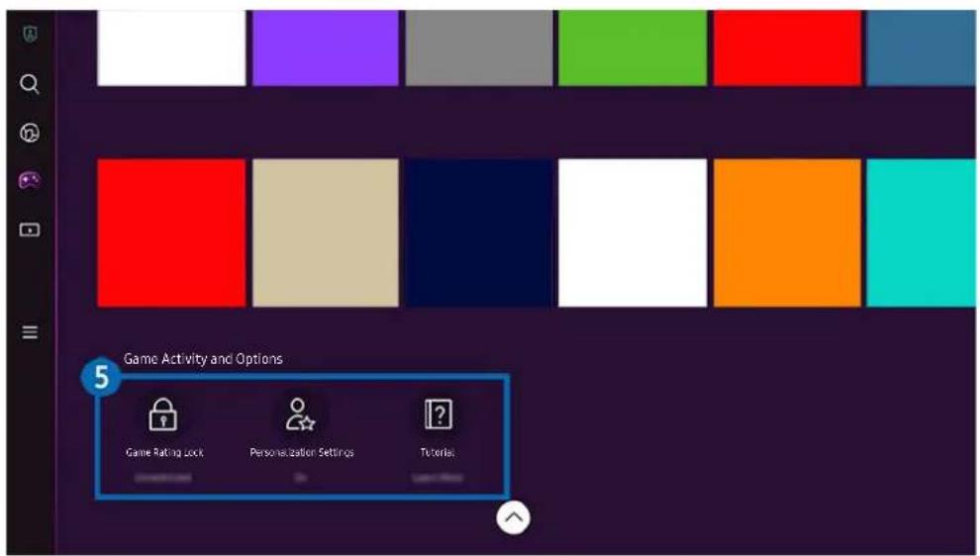The image size is (980, 556).
Task: Open the white tile beside the purple tile
Action: click(171, 47)
